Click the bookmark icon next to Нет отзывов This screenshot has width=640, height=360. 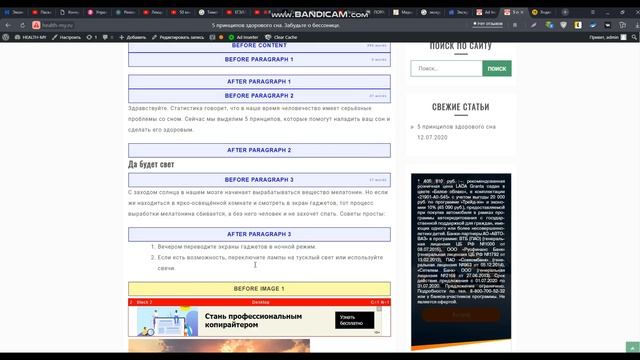click(x=515, y=25)
